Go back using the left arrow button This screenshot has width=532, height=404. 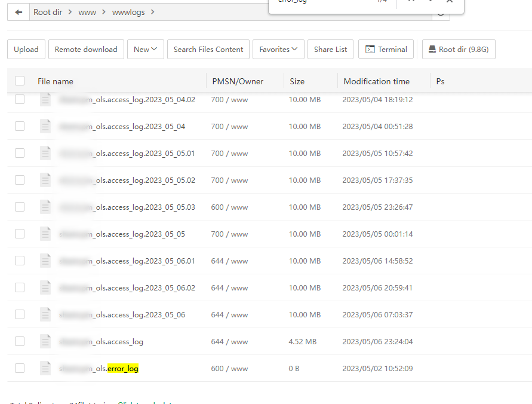pos(19,12)
